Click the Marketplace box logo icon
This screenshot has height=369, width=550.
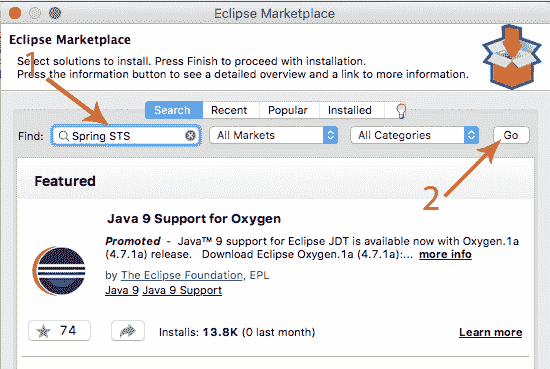511,57
